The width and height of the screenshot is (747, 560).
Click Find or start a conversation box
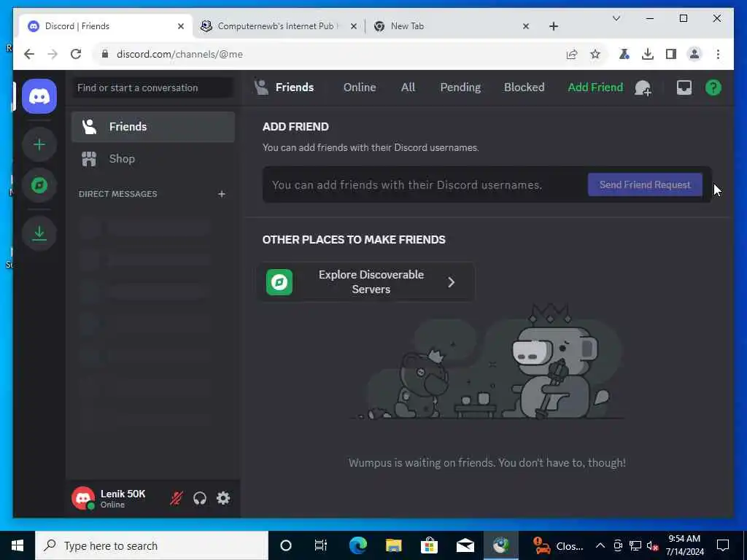coord(153,87)
